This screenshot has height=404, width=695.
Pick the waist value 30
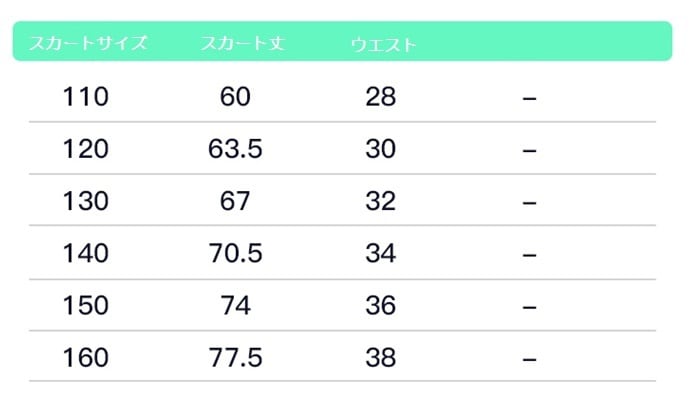pos(381,150)
